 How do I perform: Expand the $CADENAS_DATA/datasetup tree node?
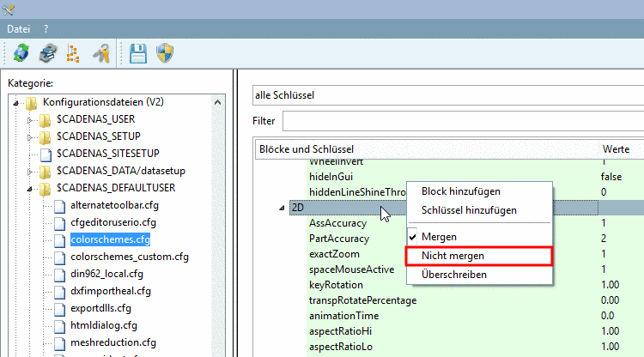pos(30,172)
